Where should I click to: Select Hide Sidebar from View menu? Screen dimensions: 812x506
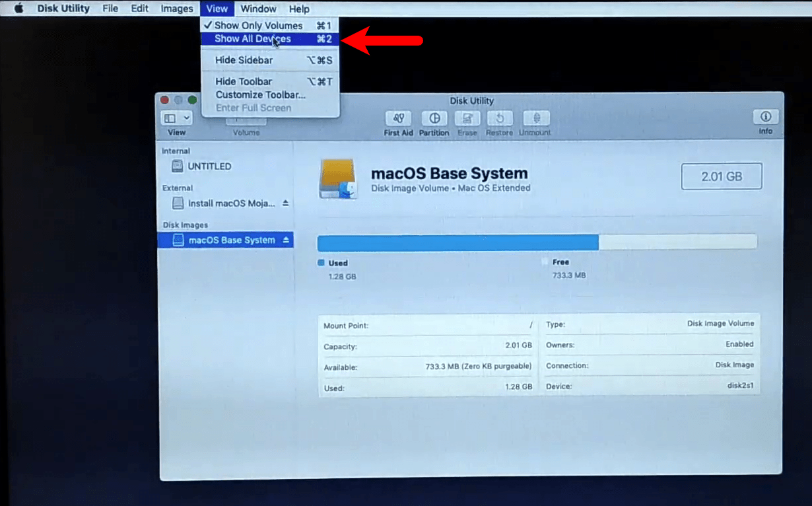pos(270,60)
